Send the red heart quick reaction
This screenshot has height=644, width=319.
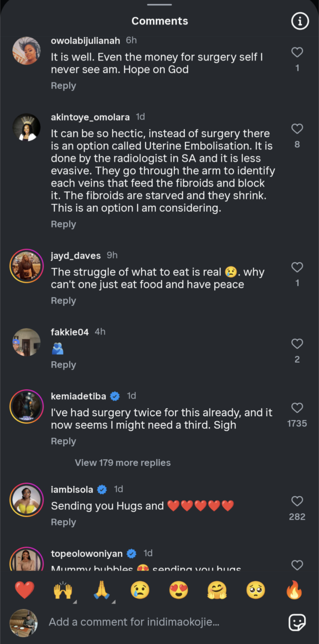click(x=24, y=590)
